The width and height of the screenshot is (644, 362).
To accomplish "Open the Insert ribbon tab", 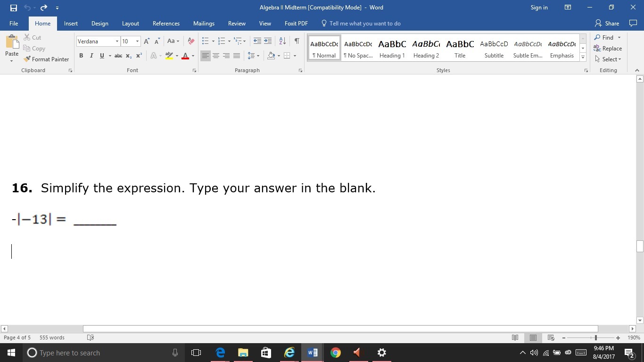I will (x=71, y=24).
